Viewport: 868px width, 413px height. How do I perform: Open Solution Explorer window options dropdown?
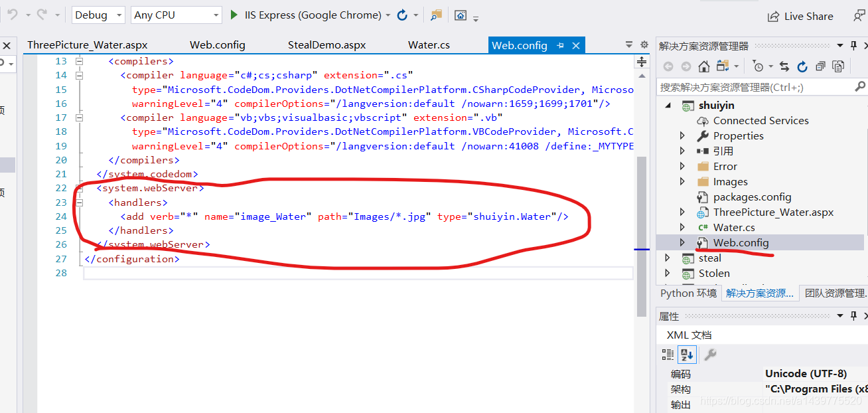[839, 46]
